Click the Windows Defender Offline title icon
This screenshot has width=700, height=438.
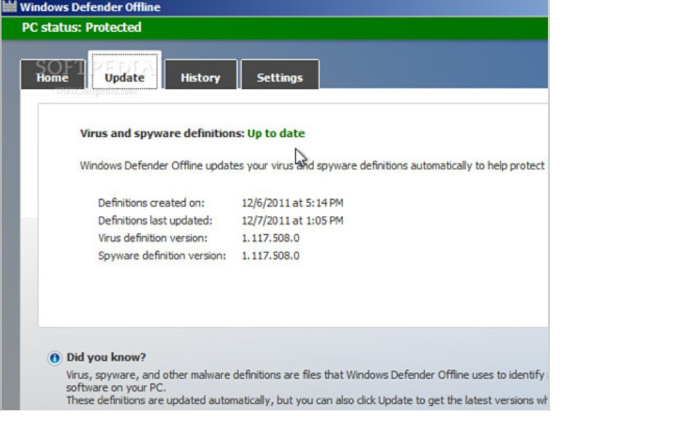(x=9, y=7)
